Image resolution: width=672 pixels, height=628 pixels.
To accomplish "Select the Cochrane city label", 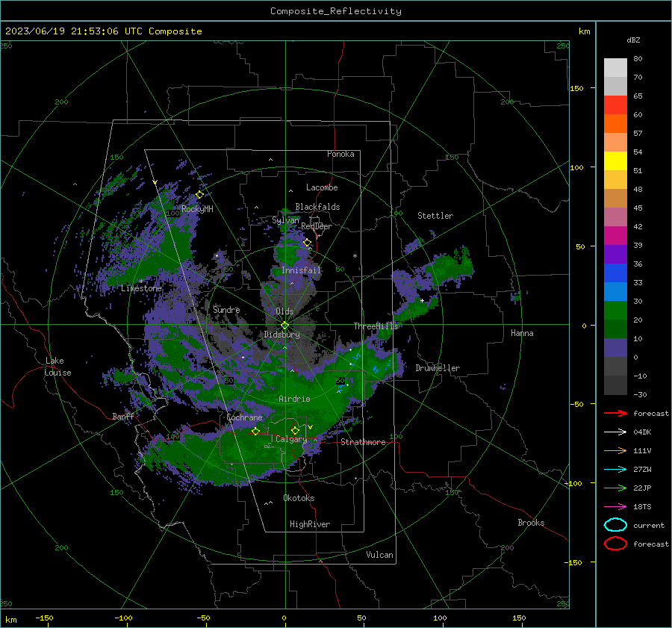I will (244, 417).
